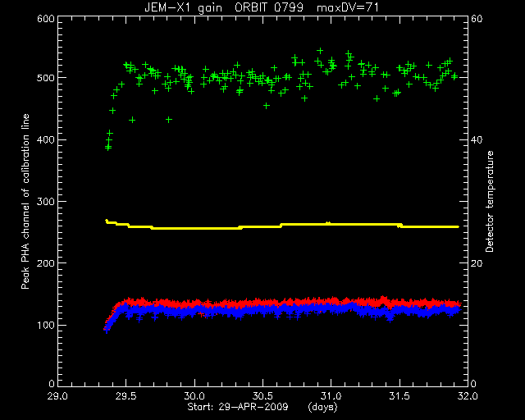Click the 30.0 label on x-axis
The image size is (525, 420).
(x=194, y=396)
